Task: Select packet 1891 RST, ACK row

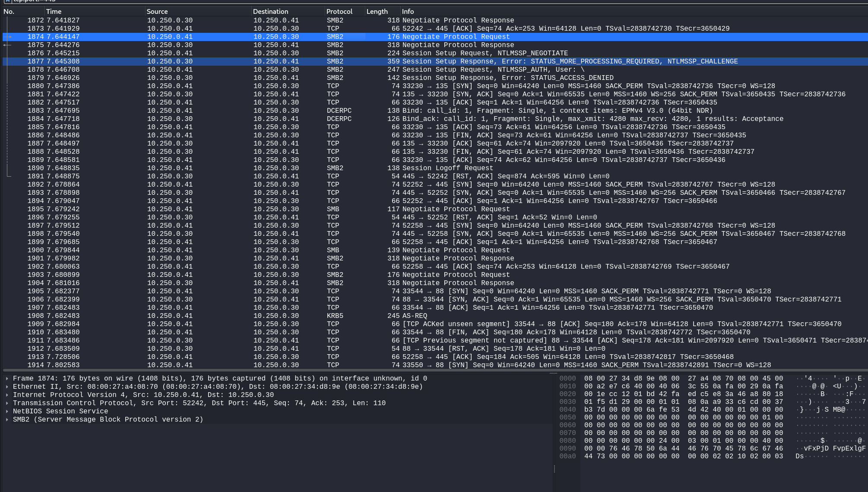Action: pos(435,176)
